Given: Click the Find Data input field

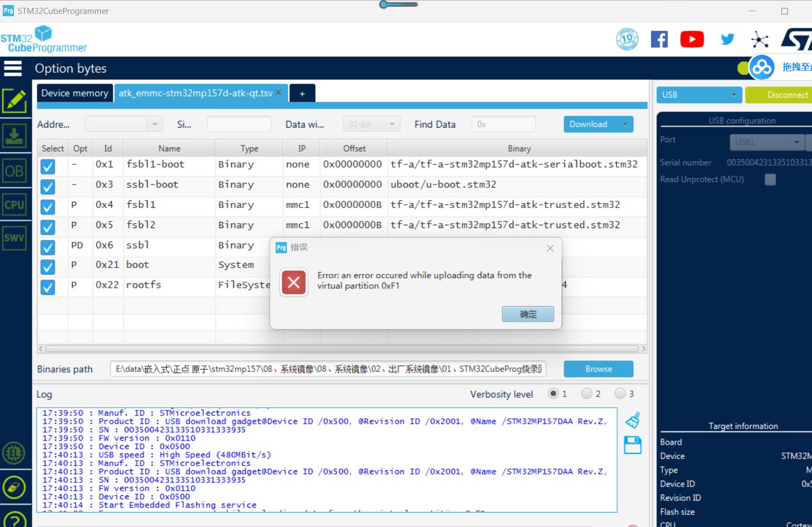Looking at the screenshot, I should point(503,124).
